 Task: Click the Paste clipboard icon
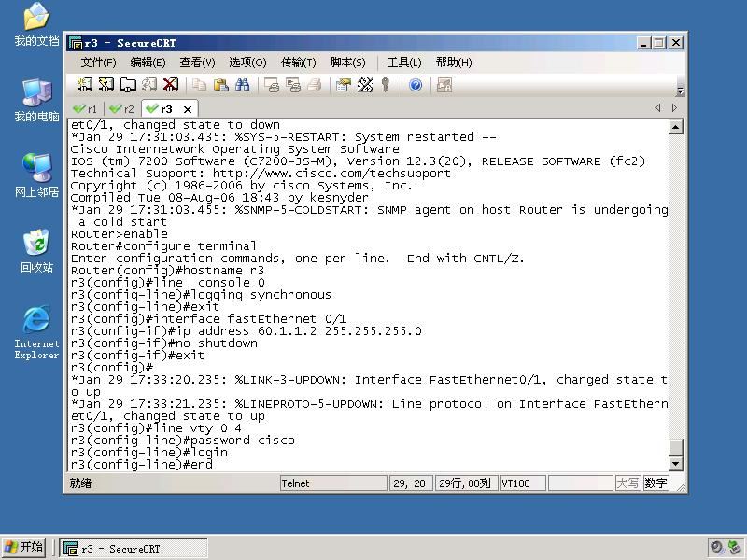pos(220,85)
